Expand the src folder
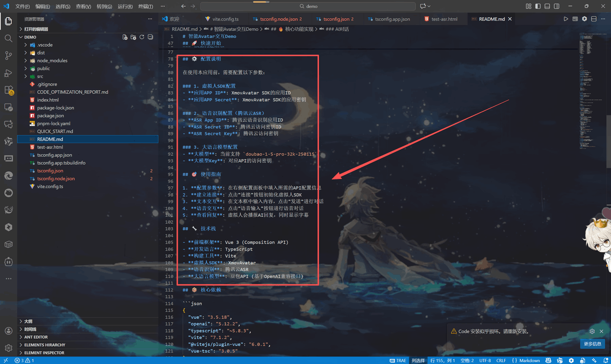Image resolution: width=611 pixels, height=364 pixels. [x=87, y=76]
